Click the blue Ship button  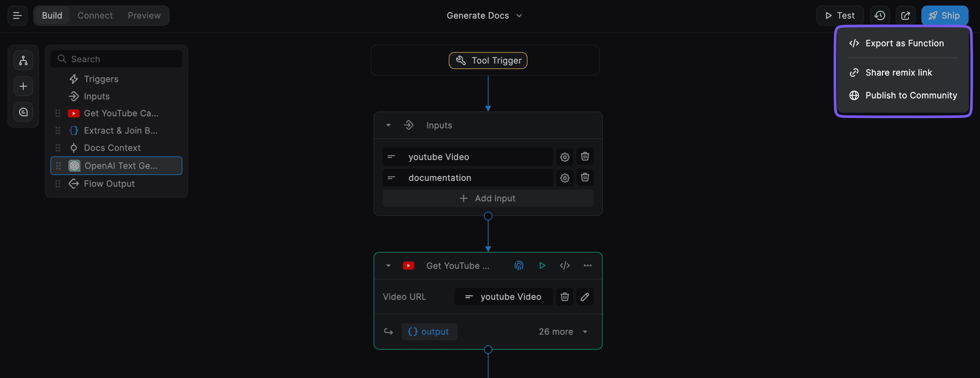[x=945, y=16]
